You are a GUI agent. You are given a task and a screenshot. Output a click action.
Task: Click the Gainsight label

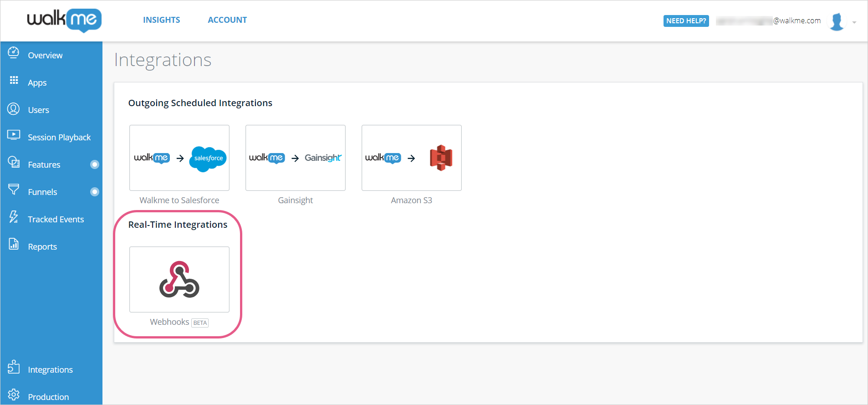296,200
